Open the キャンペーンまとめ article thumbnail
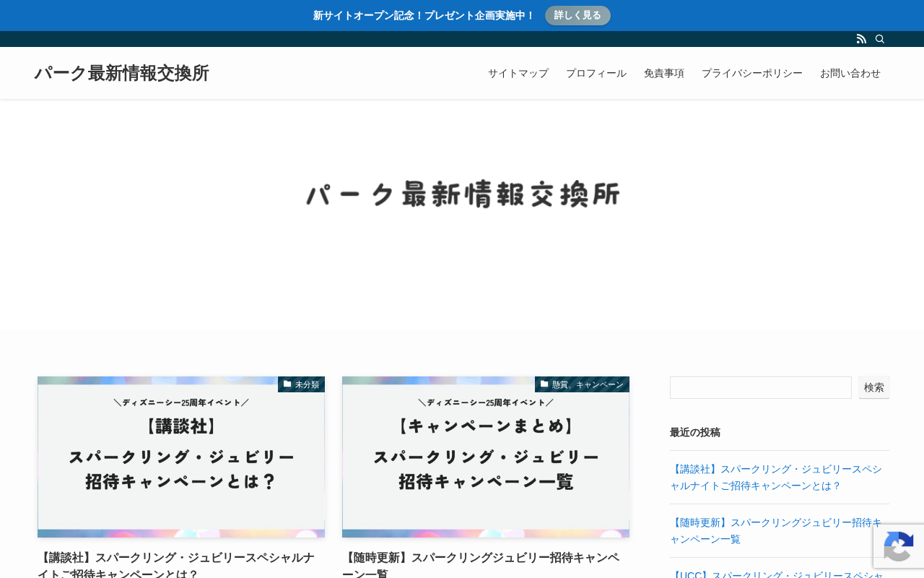Viewport: 924px width, 578px height. (486, 457)
